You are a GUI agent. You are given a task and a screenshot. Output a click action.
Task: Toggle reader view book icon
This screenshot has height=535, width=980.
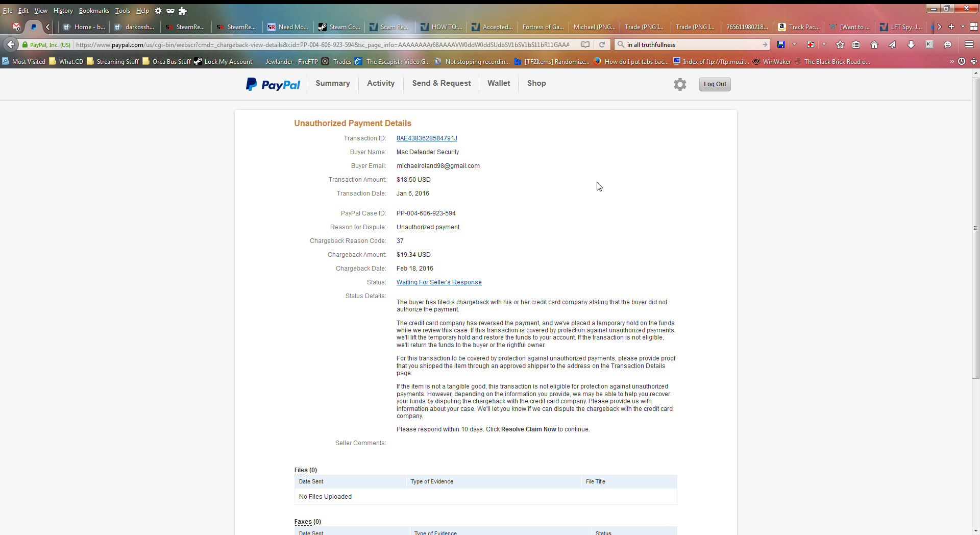tap(585, 45)
